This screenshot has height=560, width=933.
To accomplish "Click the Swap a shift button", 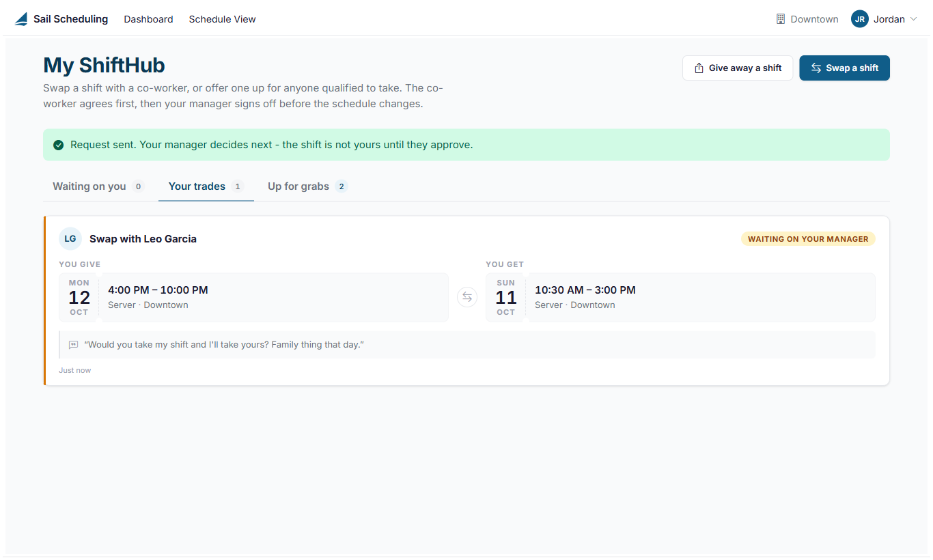I will 845,68.
